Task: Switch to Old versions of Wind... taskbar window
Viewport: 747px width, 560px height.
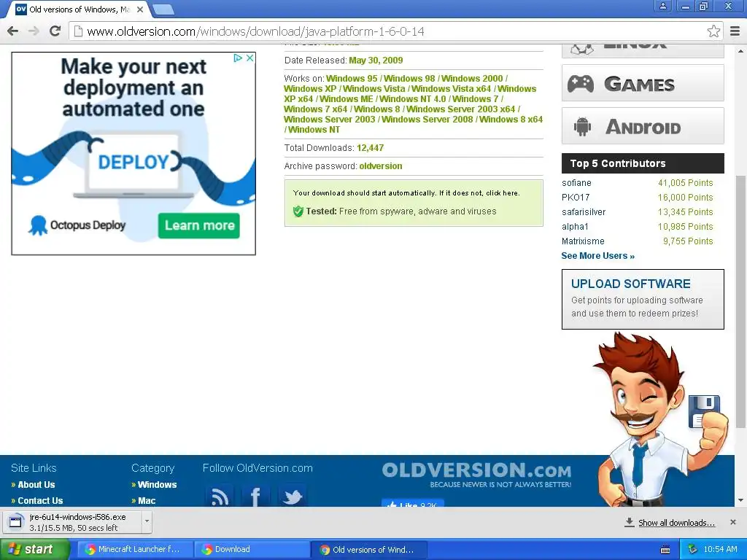Action: pos(368,549)
